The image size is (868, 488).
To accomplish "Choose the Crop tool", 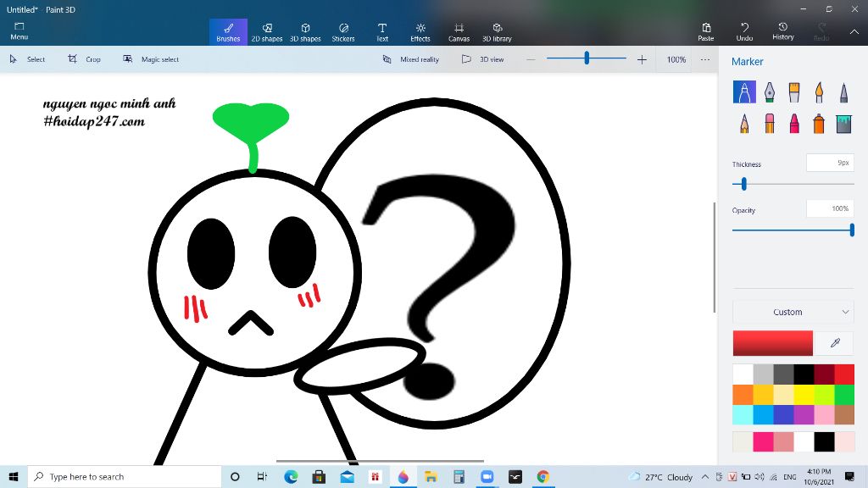I will pos(84,59).
